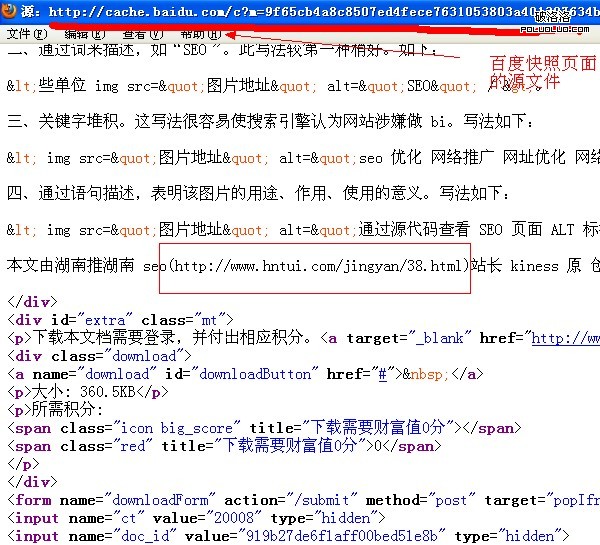The width and height of the screenshot is (600, 545).
Task: Click the span class="icon big_score" line
Action: (x=264, y=428)
